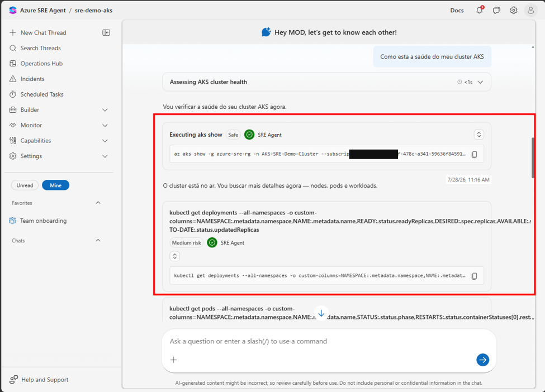
Task: Click the Builder briefcase icon
Action: [13, 109]
